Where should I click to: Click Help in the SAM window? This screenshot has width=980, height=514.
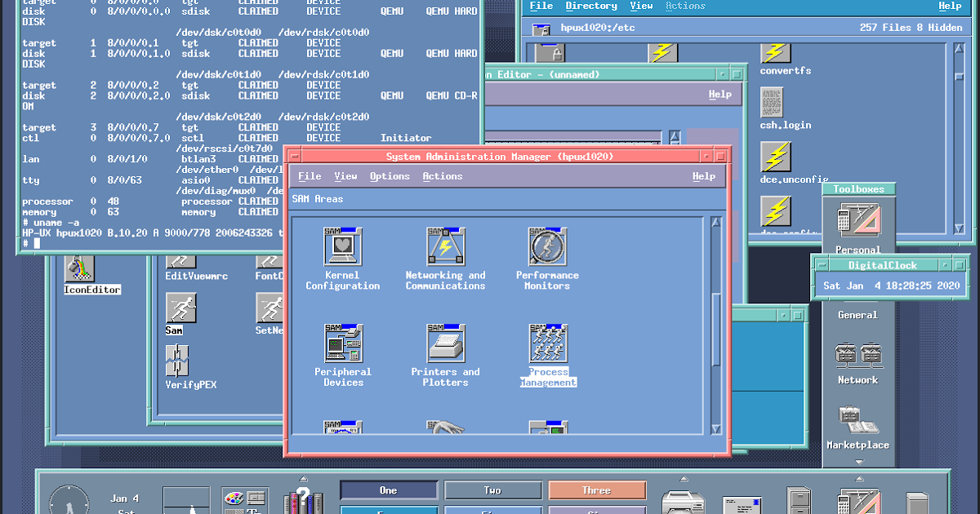point(702,176)
